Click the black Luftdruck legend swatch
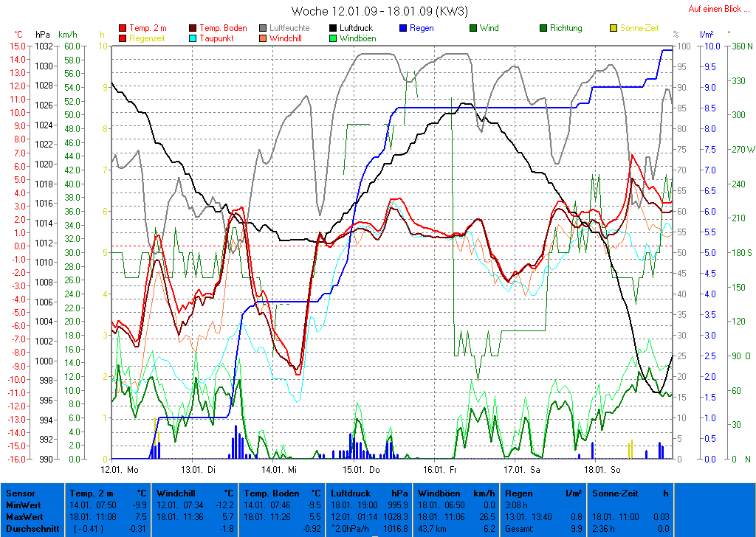The height and width of the screenshot is (537, 756). click(334, 29)
